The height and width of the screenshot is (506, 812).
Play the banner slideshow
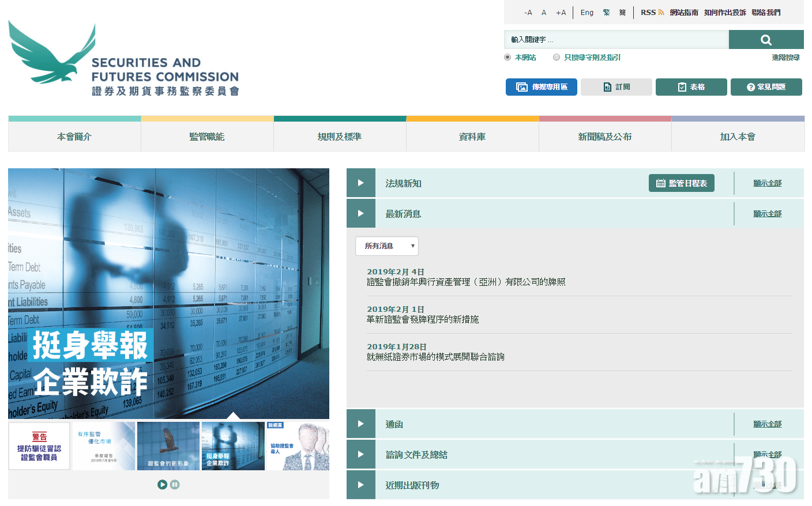[163, 485]
